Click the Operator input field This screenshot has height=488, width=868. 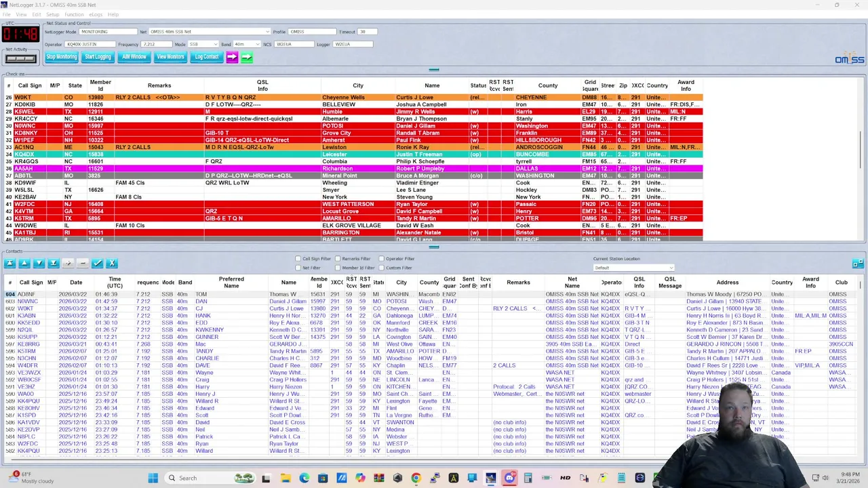click(90, 44)
